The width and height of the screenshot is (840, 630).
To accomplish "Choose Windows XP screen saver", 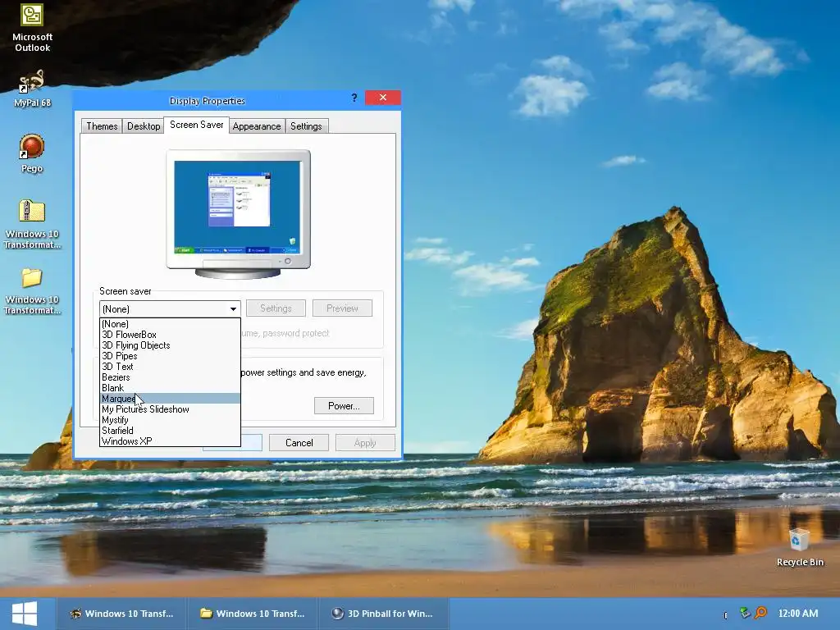I will (x=170, y=441).
